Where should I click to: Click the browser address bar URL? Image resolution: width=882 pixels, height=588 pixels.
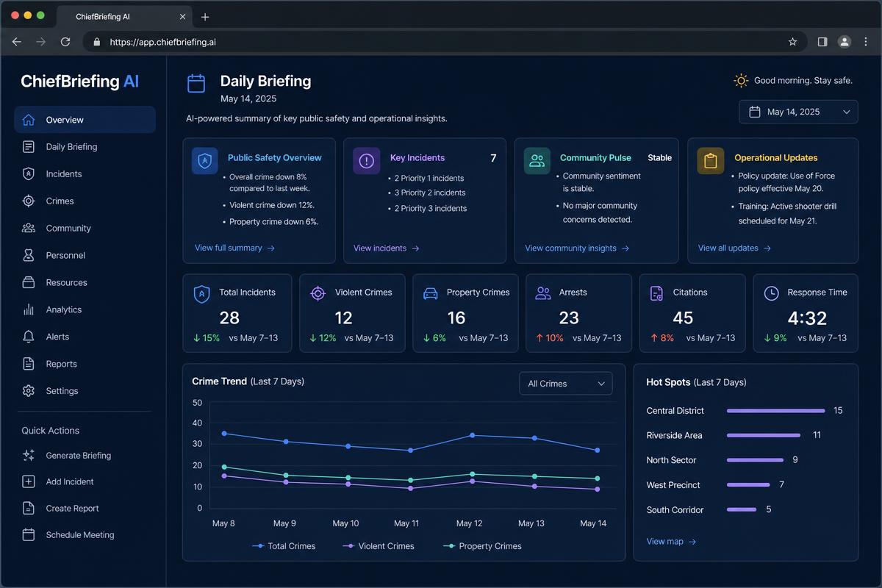point(163,42)
